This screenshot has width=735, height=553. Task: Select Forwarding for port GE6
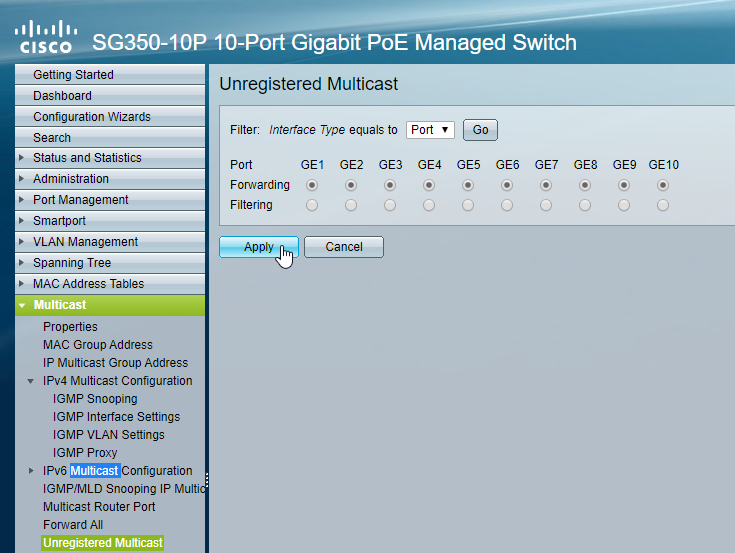coord(507,185)
